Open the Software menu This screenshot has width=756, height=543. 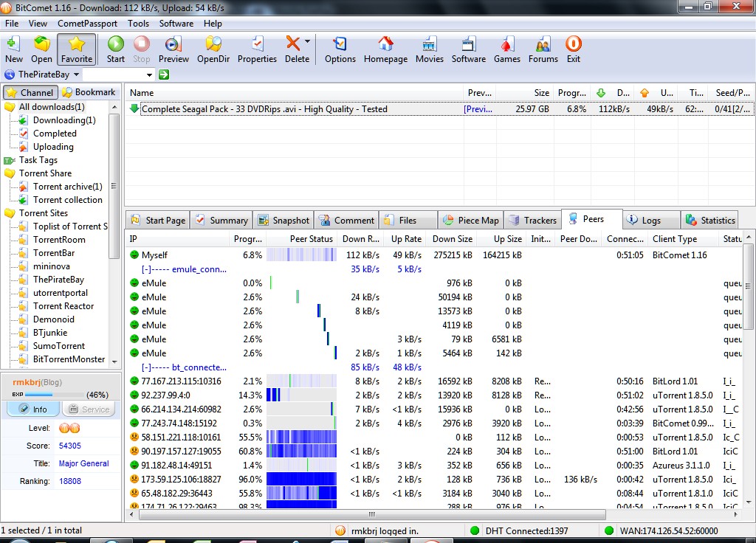[x=176, y=23]
